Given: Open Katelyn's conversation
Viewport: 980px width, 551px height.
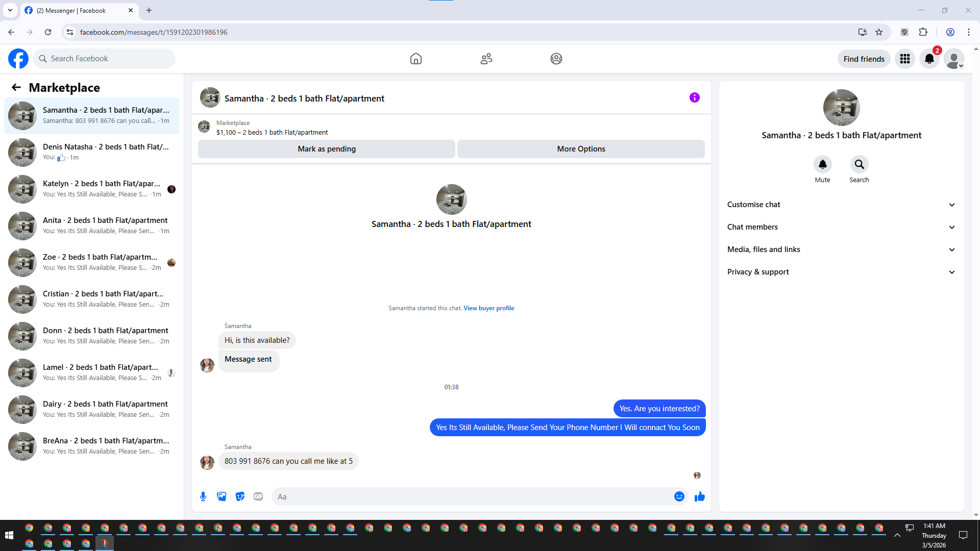Looking at the screenshot, I should [92, 189].
